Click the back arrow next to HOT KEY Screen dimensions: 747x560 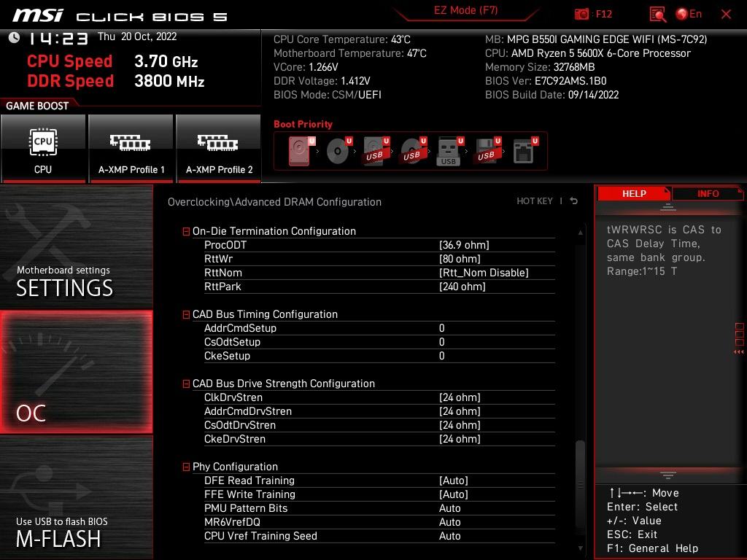pos(574,201)
